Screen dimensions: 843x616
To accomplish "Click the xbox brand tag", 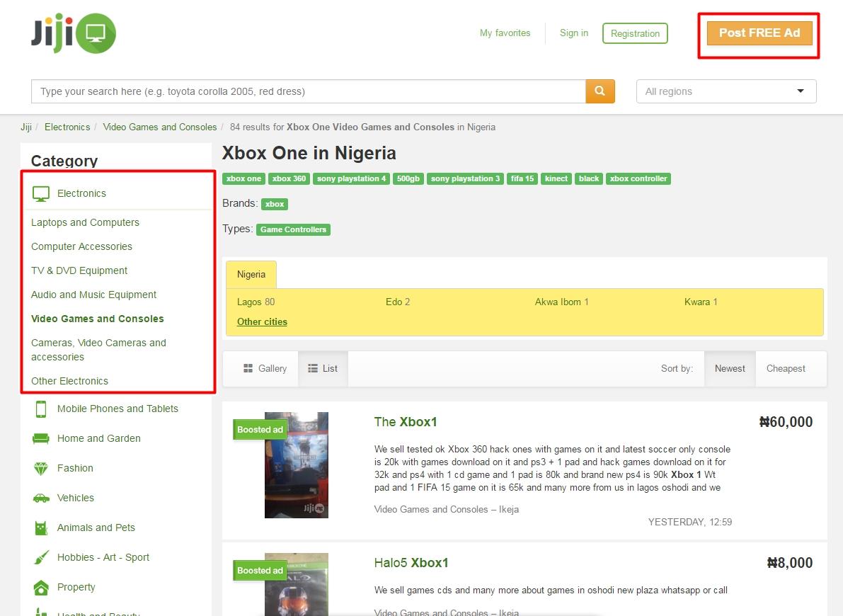I will (274, 204).
